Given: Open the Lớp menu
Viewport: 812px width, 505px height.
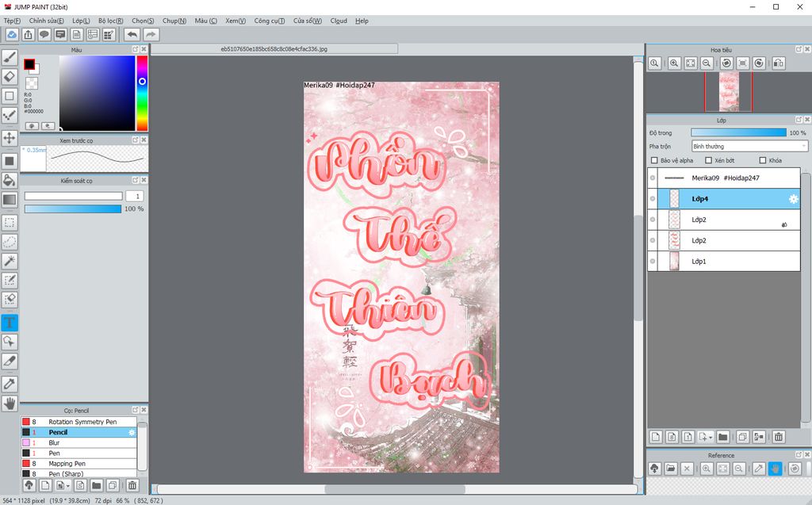Looking at the screenshot, I should 82,21.
